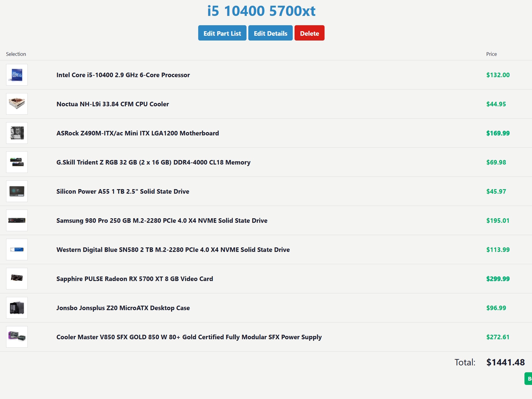Click the $1441.48 total amount
This screenshot has width=532, height=399.
pyautogui.click(x=506, y=362)
